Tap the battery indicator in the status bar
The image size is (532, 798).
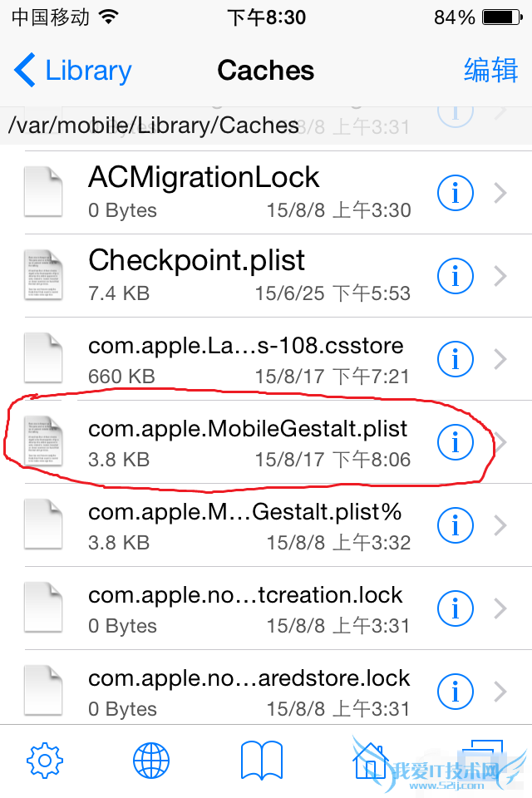click(500, 15)
